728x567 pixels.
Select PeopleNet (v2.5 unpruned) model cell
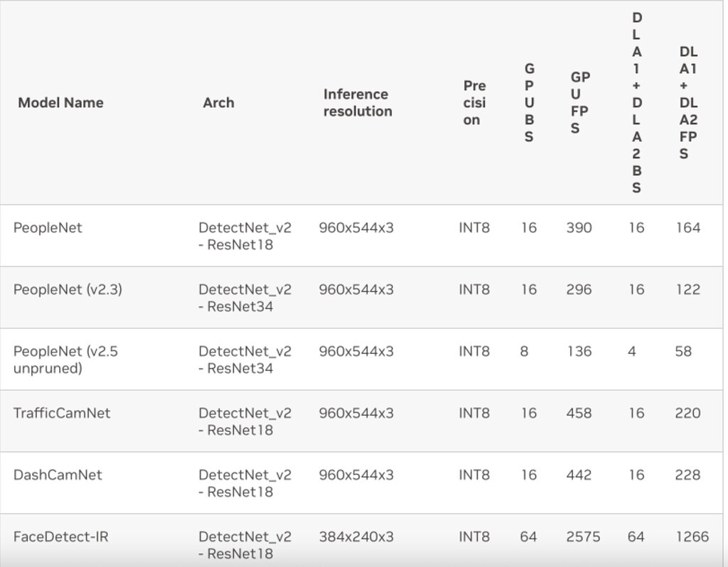click(65, 360)
